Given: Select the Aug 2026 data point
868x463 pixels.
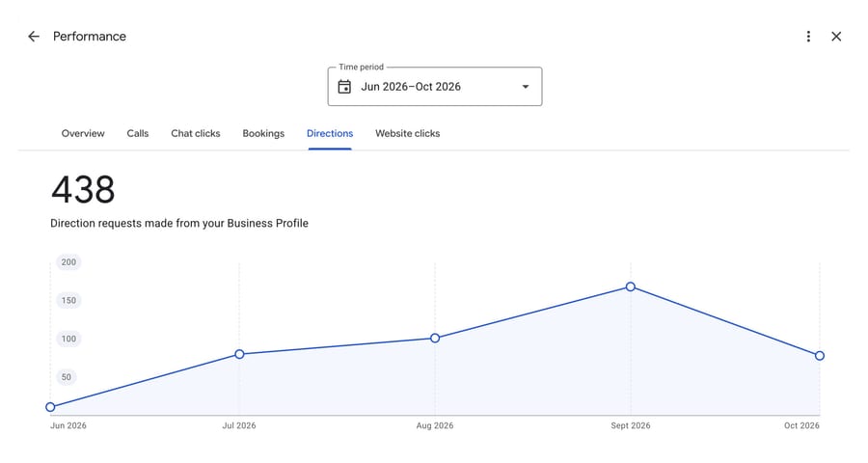Looking at the screenshot, I should point(435,338).
